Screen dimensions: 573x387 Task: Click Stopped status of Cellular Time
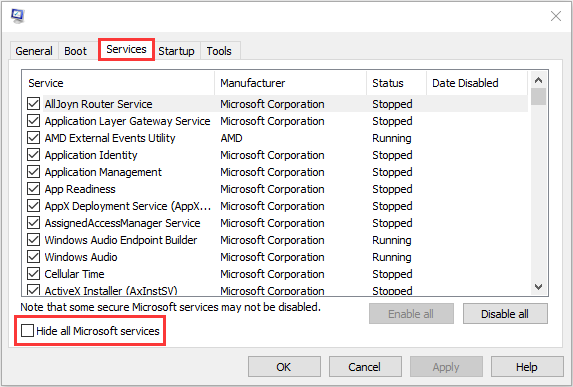click(x=392, y=274)
